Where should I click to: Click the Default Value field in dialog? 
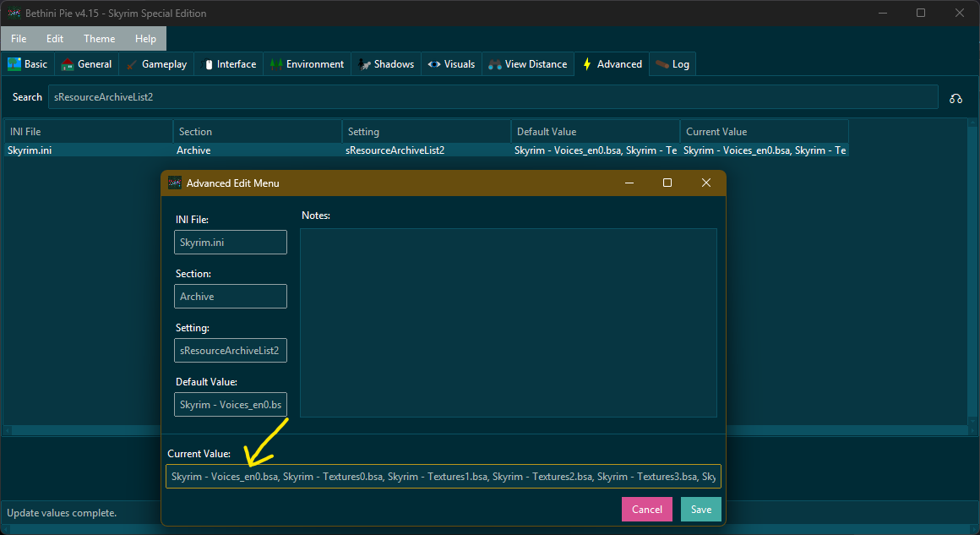(231, 404)
